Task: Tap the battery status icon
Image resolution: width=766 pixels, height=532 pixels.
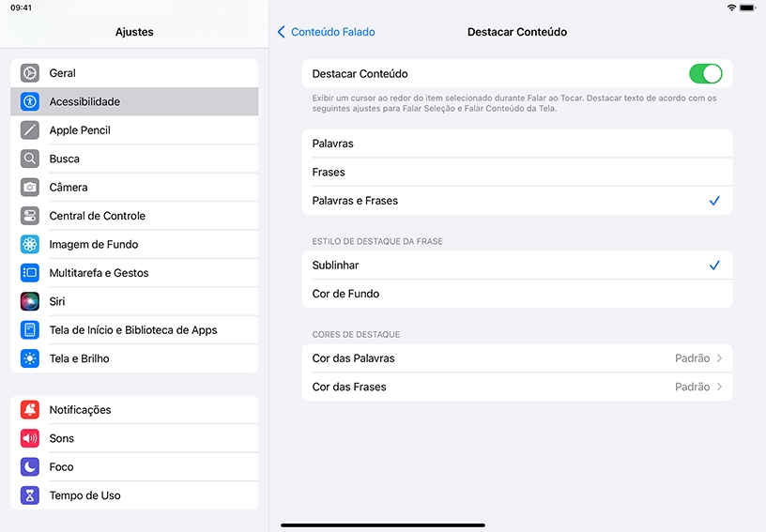Action: click(748, 8)
